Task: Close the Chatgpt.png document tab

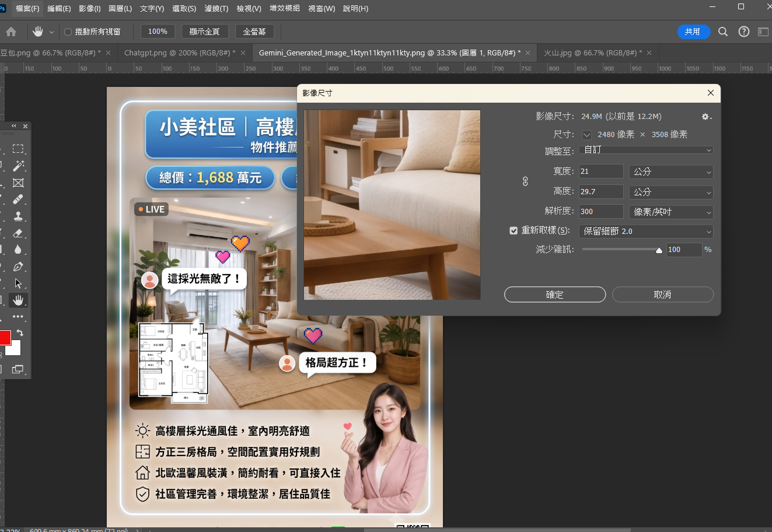Action: click(x=244, y=52)
